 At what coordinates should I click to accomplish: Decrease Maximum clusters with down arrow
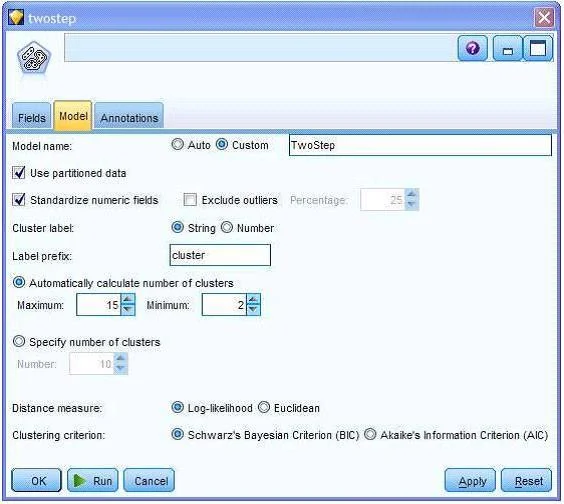coord(128,310)
